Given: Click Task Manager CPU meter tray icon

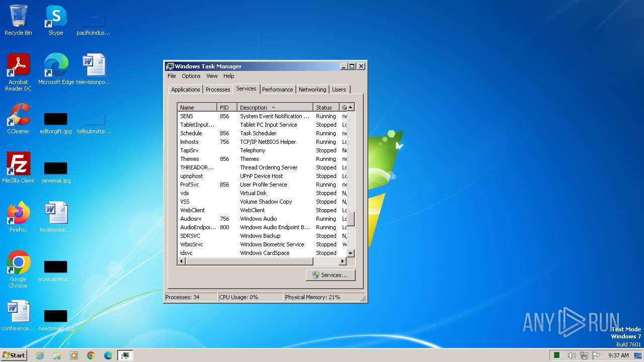Looking at the screenshot, I should (x=557, y=355).
